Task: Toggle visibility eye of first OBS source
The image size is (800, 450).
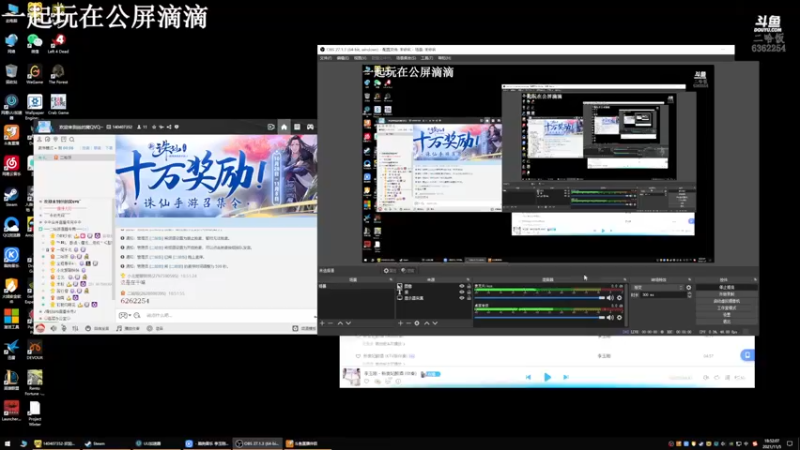Action: point(462,286)
